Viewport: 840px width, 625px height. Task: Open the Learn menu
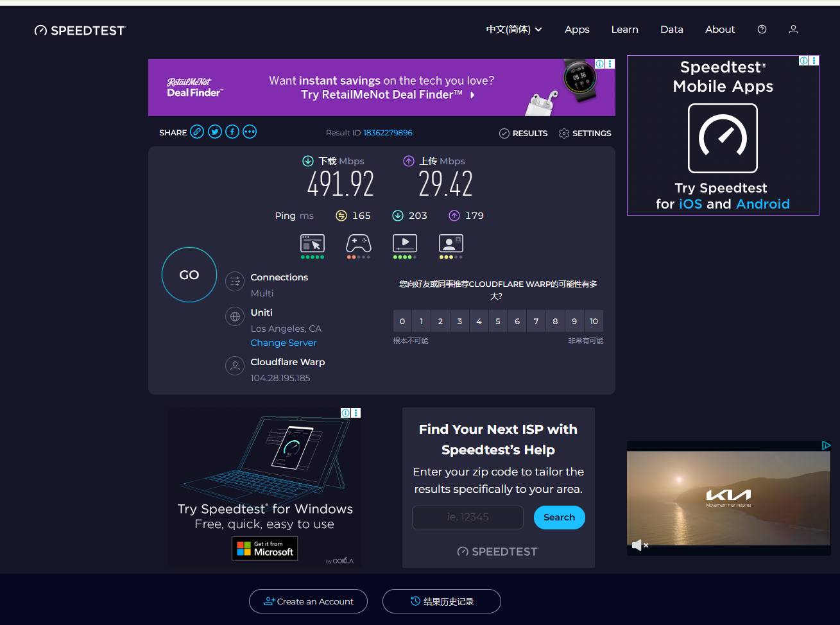tap(624, 30)
